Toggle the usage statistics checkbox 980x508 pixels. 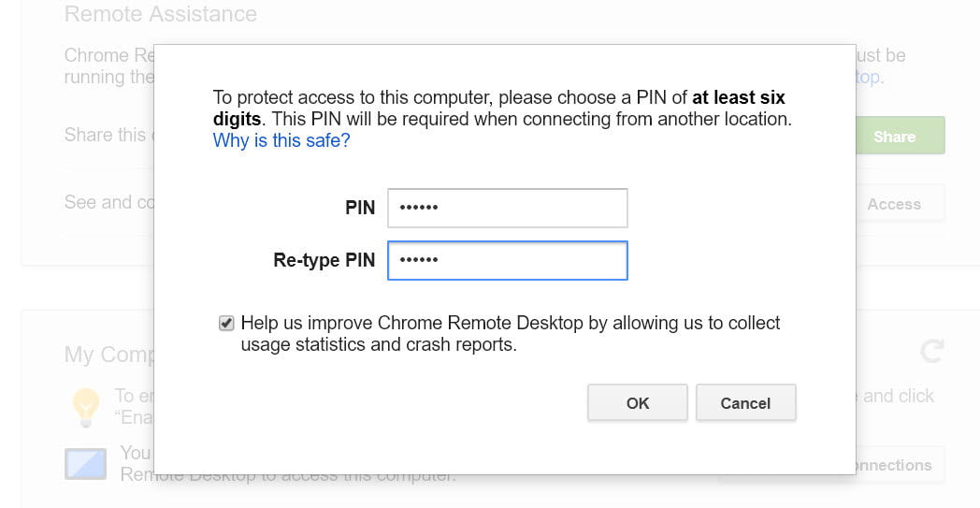(226, 324)
